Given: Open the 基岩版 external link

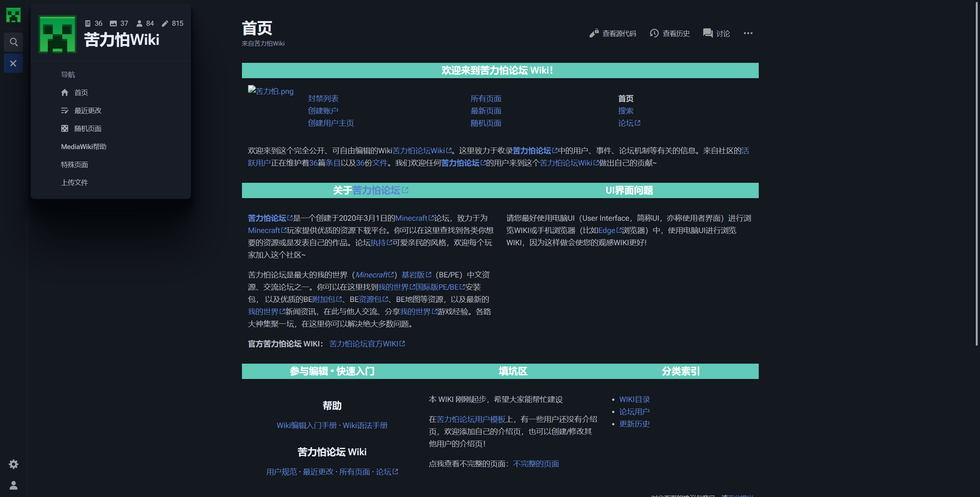Looking at the screenshot, I should click(416, 275).
